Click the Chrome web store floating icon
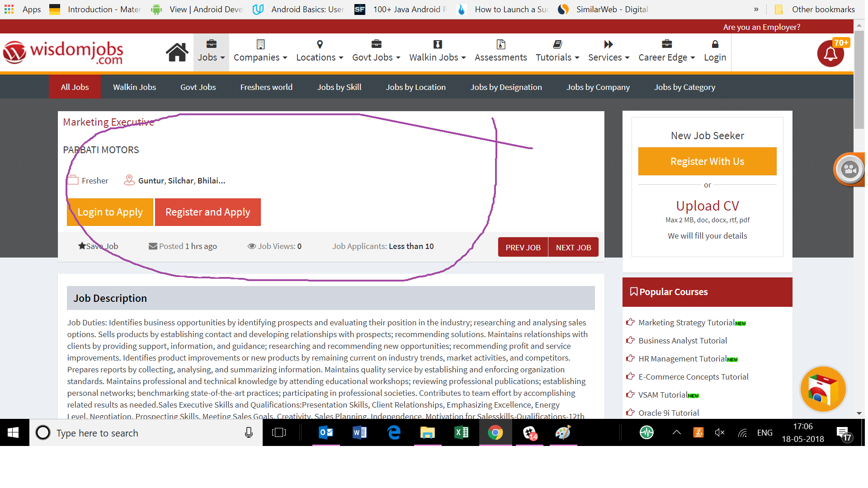Viewport: 868px width, 488px height. (822, 389)
